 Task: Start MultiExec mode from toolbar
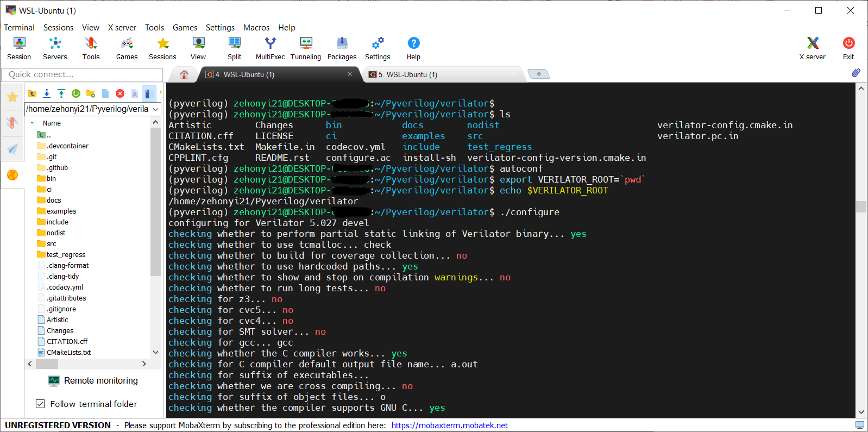[270, 48]
